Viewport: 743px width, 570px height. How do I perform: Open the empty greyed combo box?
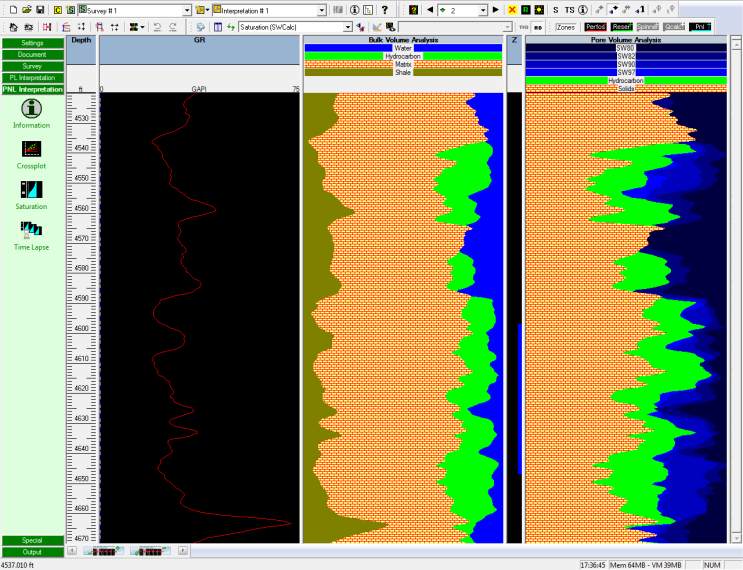[455, 27]
